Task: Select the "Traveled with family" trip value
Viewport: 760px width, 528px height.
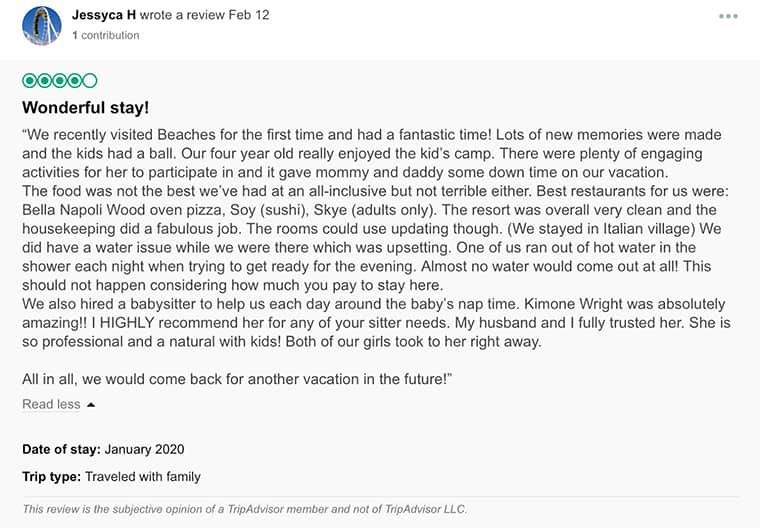Action: (x=143, y=477)
